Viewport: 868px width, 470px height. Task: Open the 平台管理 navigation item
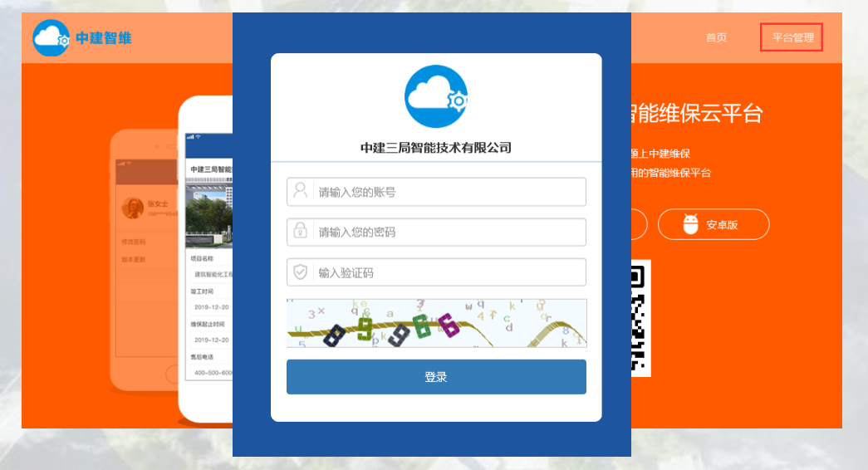(x=792, y=37)
